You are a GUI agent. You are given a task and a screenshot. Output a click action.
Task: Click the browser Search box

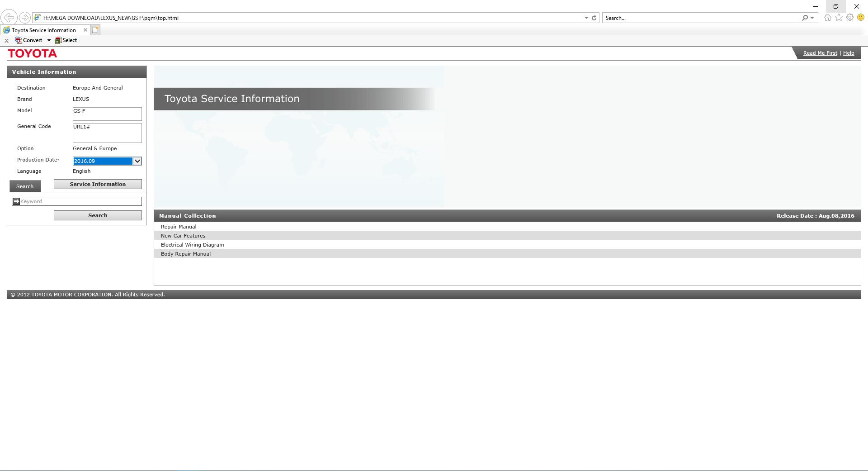[x=702, y=18]
